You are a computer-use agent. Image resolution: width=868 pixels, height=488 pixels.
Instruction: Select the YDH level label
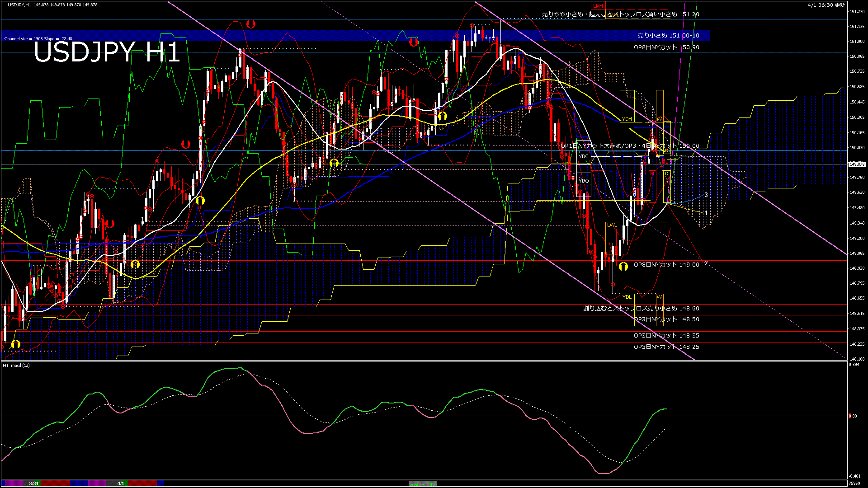(627, 119)
